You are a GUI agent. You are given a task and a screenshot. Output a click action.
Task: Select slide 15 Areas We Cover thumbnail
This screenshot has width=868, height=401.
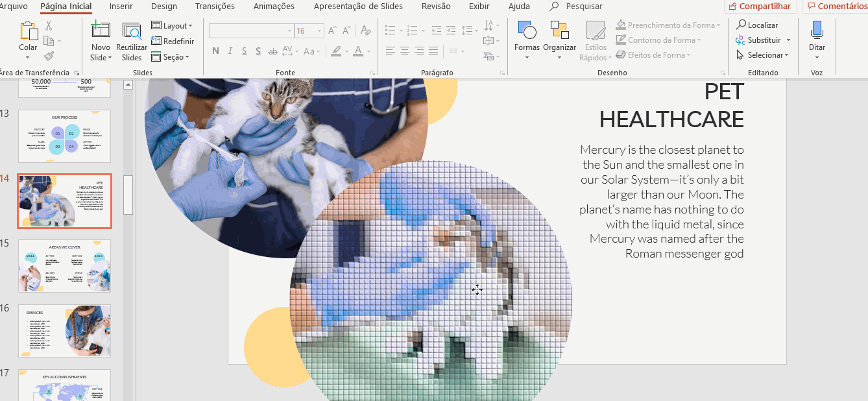click(64, 266)
